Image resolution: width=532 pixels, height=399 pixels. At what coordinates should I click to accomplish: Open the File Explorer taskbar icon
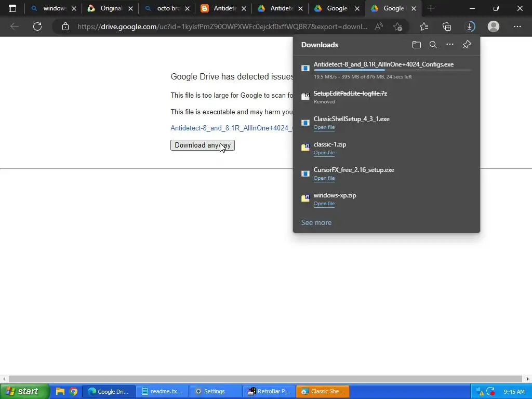(60, 391)
